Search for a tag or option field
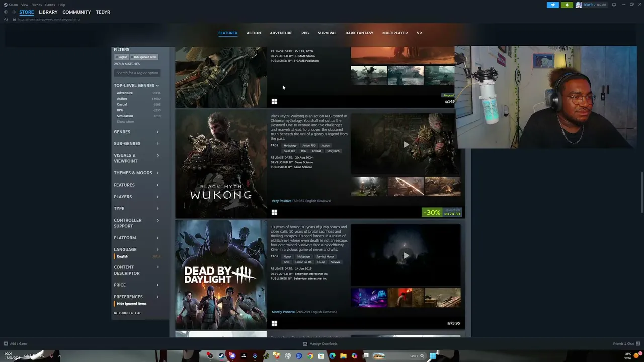The width and height of the screenshot is (644, 362). [x=137, y=73]
